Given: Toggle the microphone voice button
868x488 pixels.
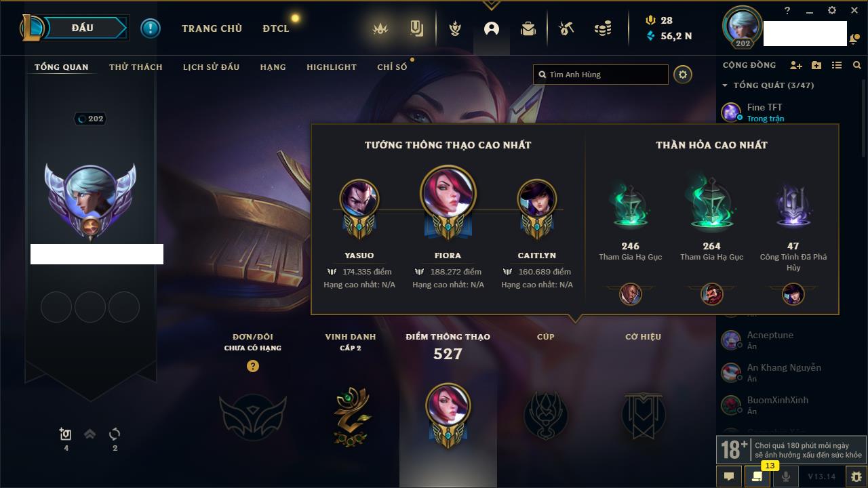Looking at the screenshot, I should (x=786, y=476).
